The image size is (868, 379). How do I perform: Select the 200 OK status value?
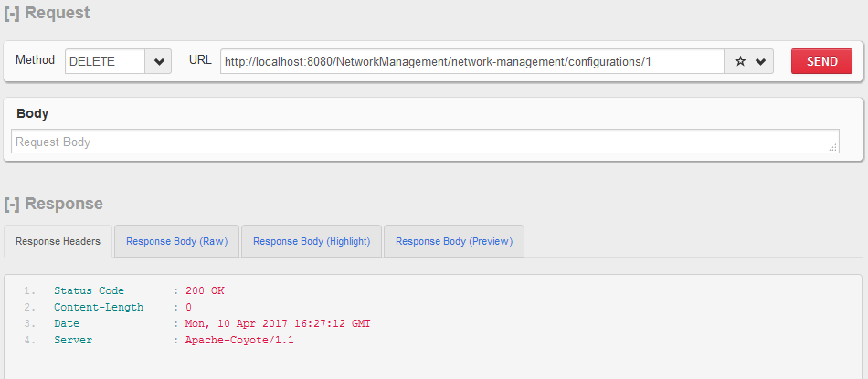click(205, 290)
